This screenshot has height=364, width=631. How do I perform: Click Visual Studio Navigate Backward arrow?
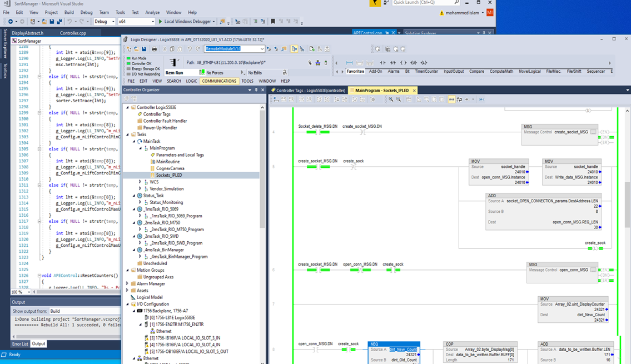pos(11,22)
